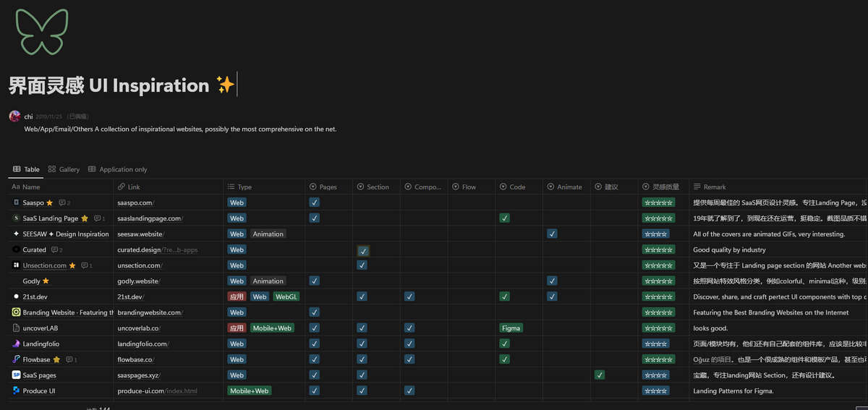Image resolution: width=868 pixels, height=410 pixels.
Task: Click the WebGL tag in 21st.dev row
Action: (x=286, y=296)
